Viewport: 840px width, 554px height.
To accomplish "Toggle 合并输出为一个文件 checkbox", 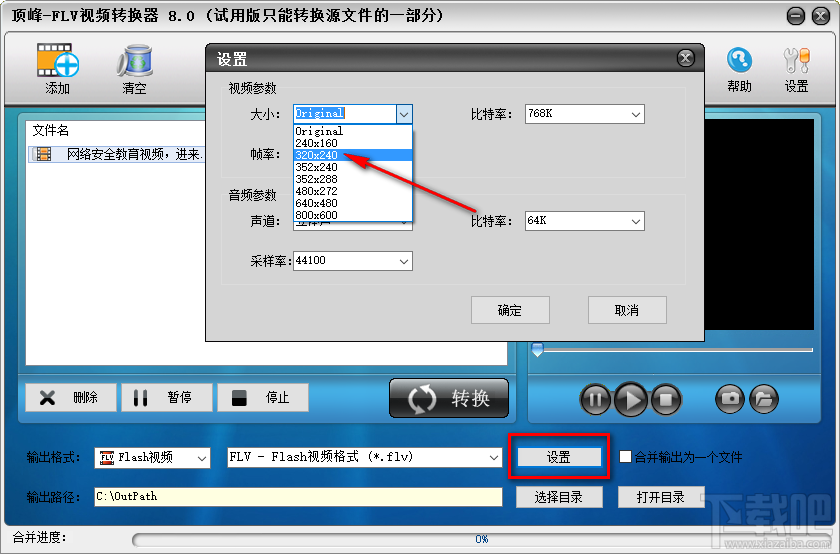I will coord(625,457).
